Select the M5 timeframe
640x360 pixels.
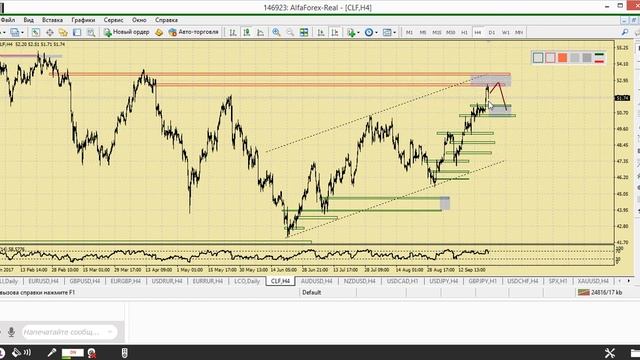pyautogui.click(x=423, y=32)
